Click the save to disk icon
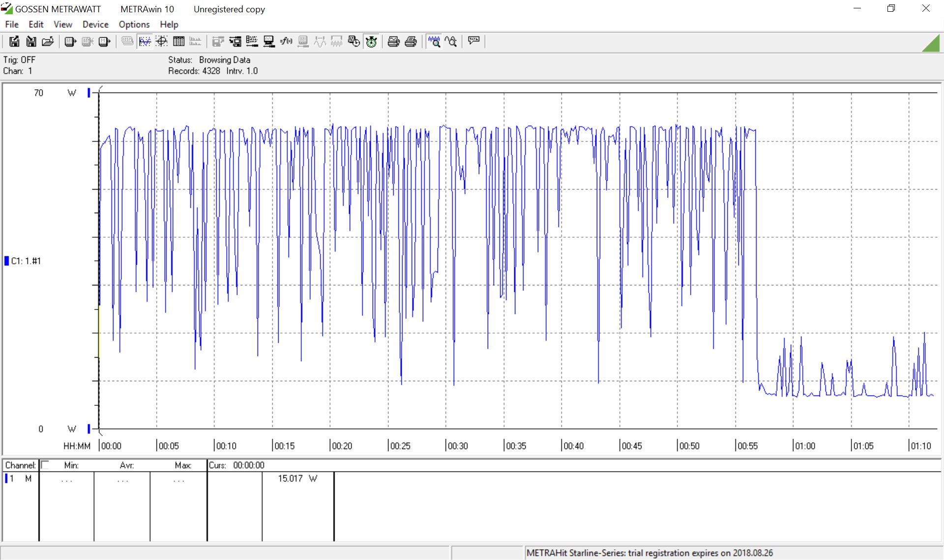944x560 pixels. pos(14,42)
